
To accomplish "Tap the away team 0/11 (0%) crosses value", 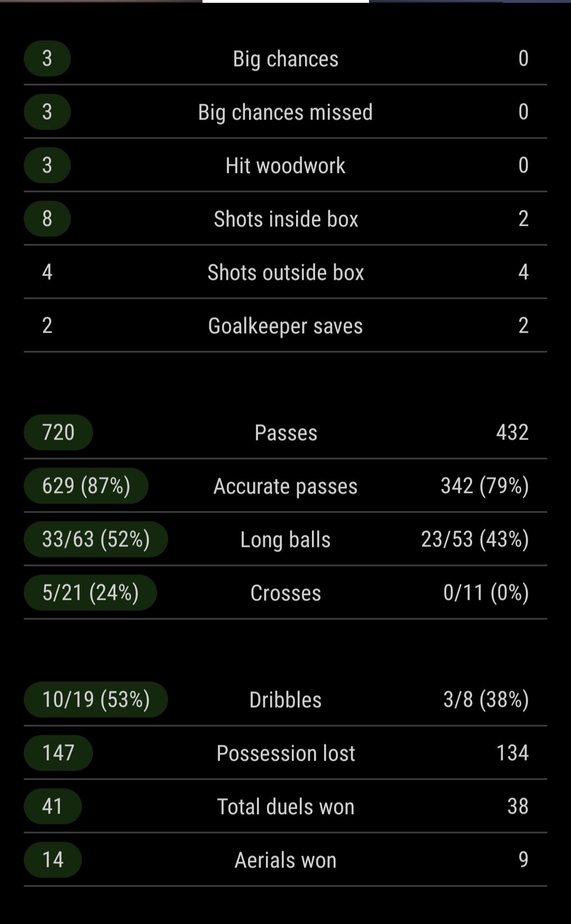I will pos(486,592).
